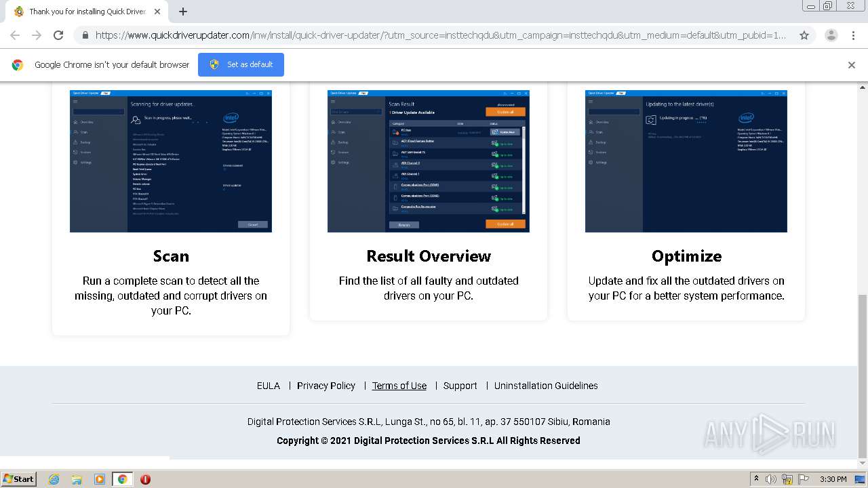
Task: Open the Support link
Action: (x=460, y=386)
